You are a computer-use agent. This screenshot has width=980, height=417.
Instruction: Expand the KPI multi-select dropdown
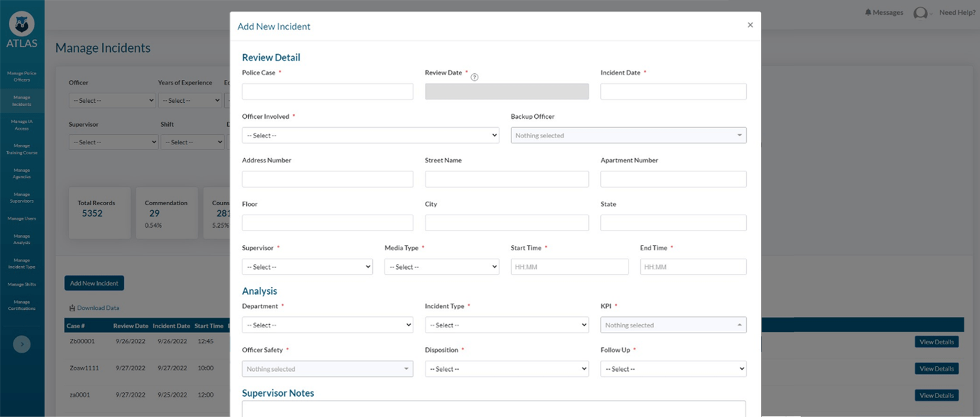point(673,325)
